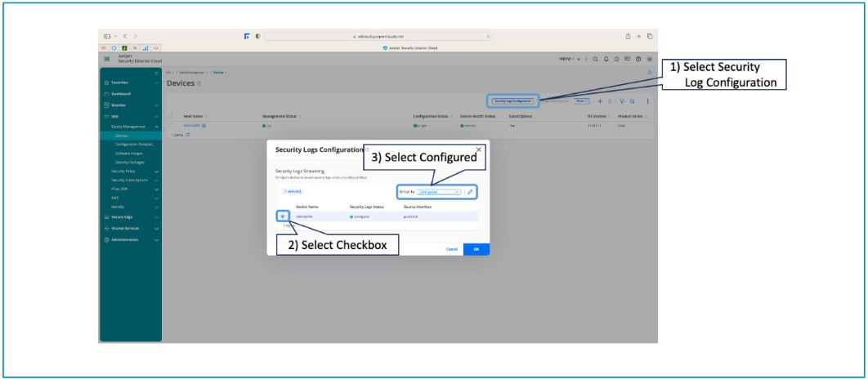Image resolution: width=868 pixels, height=379 pixels.
Task: Select the device row checkbox in dialog
Action: click(282, 216)
